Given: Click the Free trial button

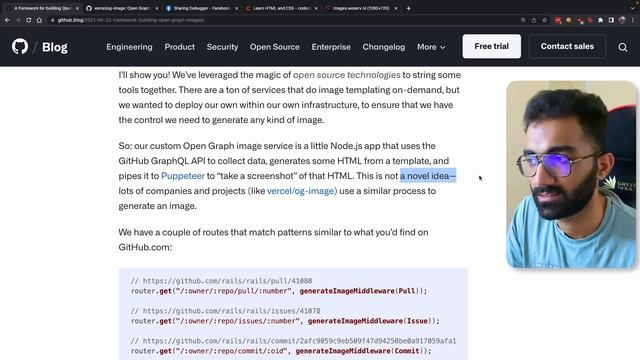Looking at the screenshot, I should pyautogui.click(x=491, y=47).
